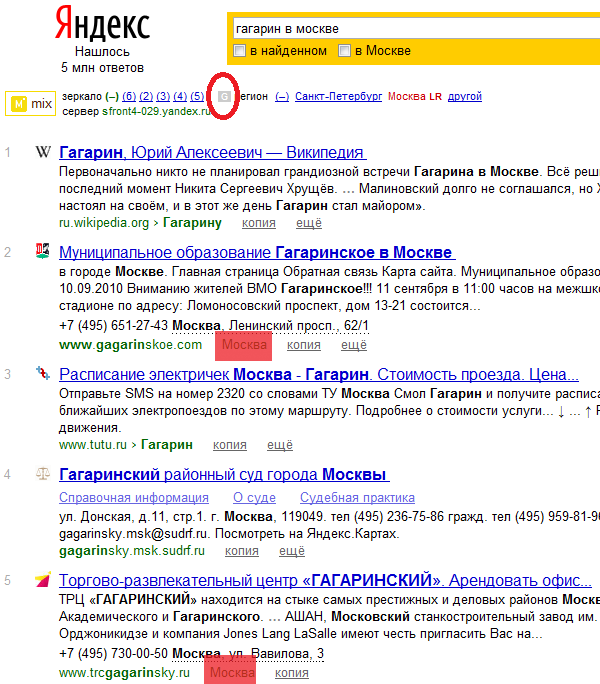Click the yellow mix icon button

pos(31,104)
